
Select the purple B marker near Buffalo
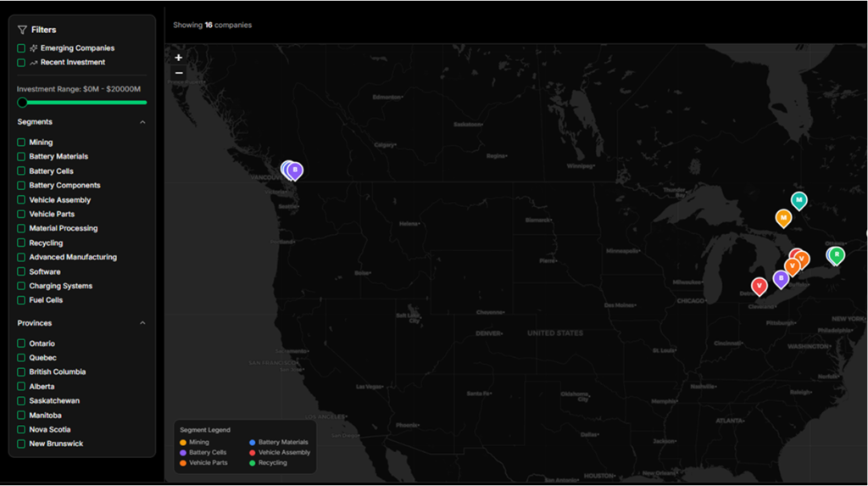(x=781, y=278)
